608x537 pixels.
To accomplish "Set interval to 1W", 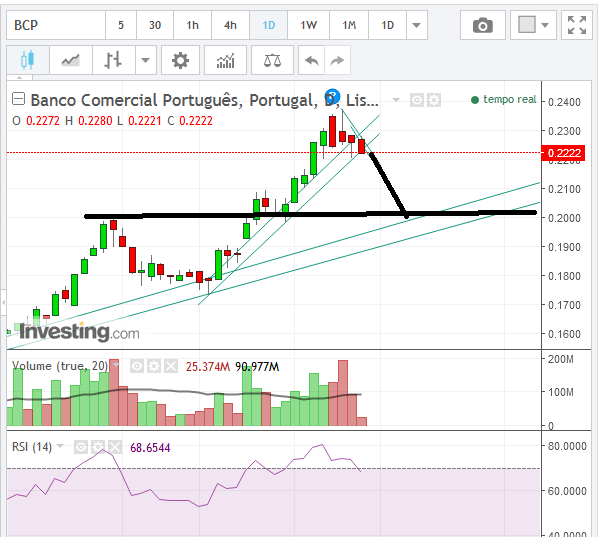I will coord(308,26).
